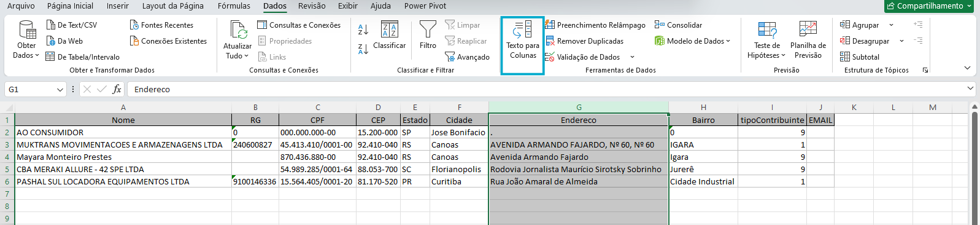
Task: Open the Power Pivot tab
Action: pyautogui.click(x=425, y=6)
